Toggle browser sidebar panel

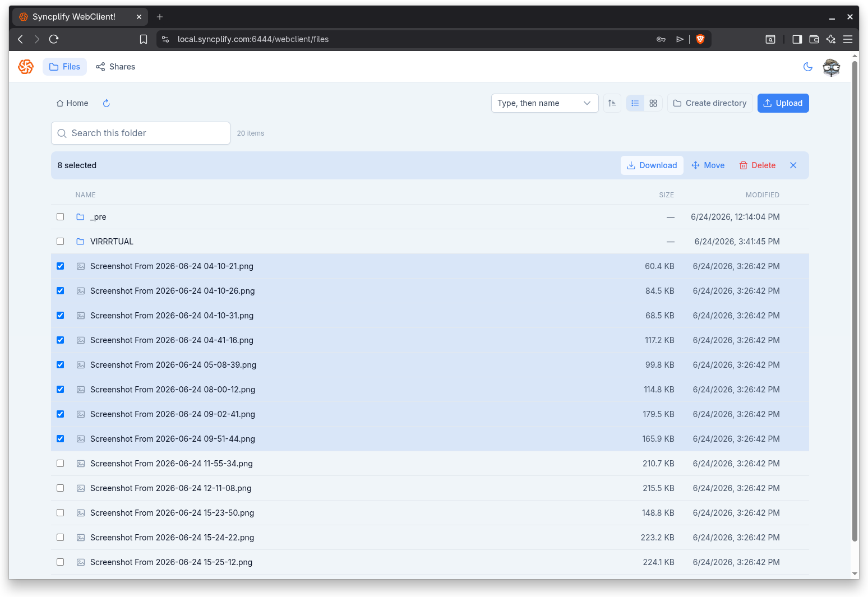pos(797,39)
